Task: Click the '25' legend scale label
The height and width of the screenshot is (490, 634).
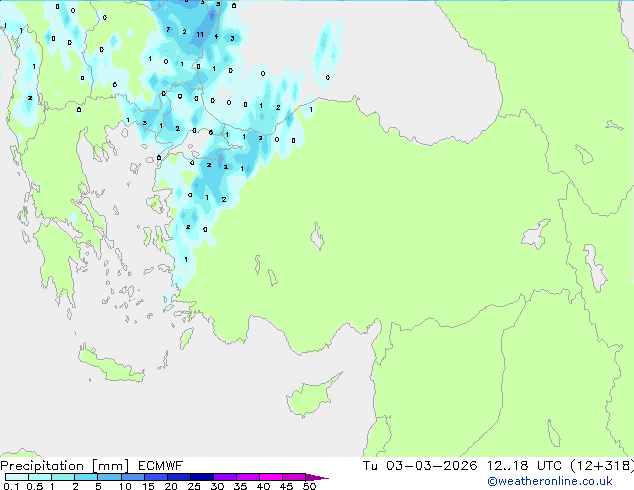Action: click(194, 486)
